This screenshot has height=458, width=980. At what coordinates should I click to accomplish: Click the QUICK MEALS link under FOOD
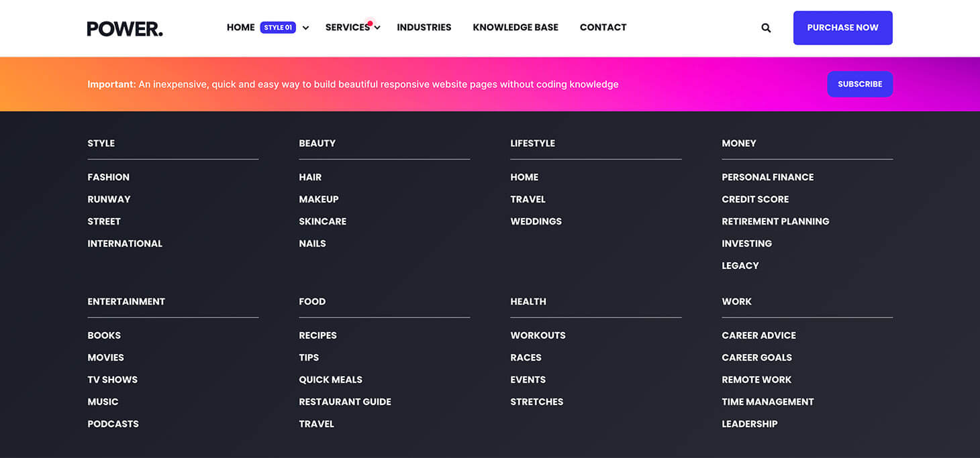point(330,379)
